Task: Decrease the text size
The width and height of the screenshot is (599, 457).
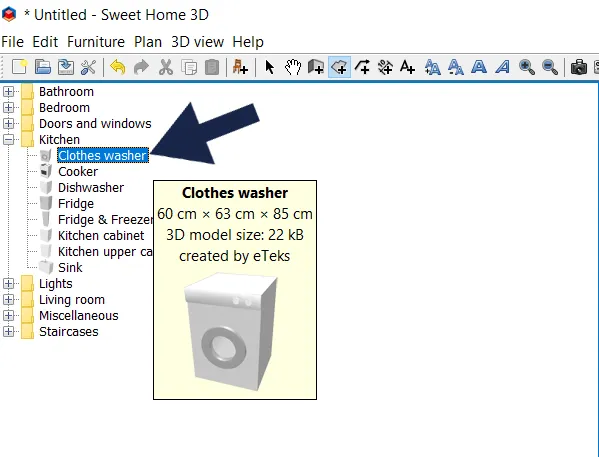Action: click(456, 67)
